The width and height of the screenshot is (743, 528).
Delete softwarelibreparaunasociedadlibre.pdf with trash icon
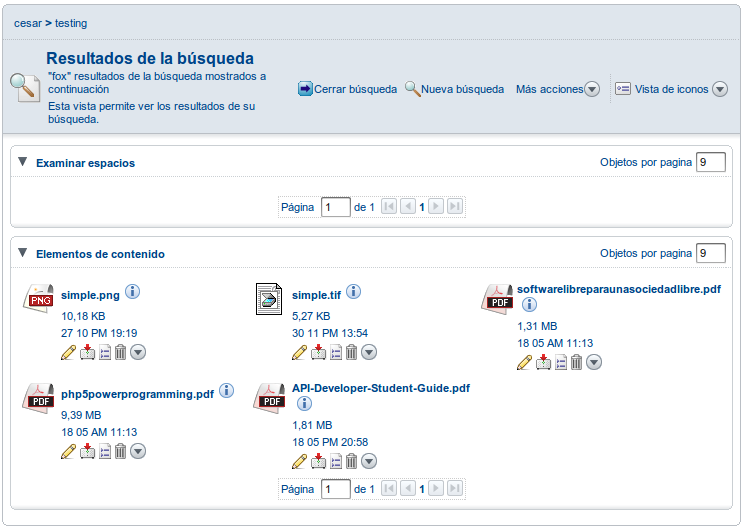coord(576,362)
